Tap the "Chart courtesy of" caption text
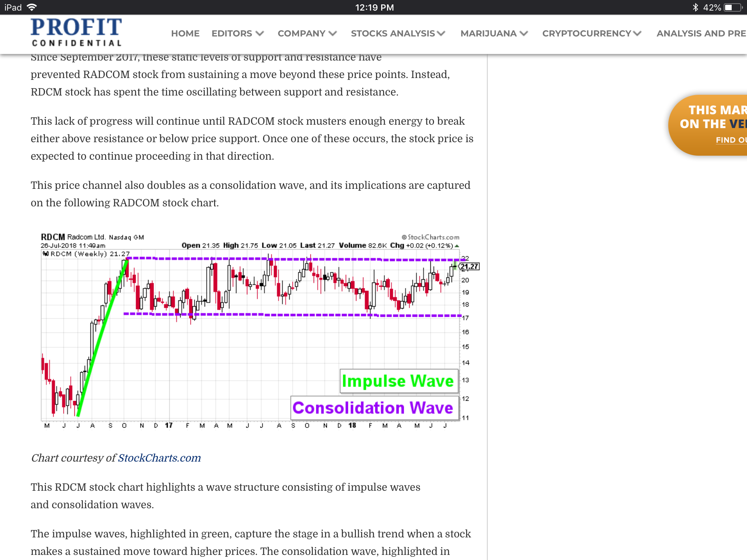 (73, 458)
